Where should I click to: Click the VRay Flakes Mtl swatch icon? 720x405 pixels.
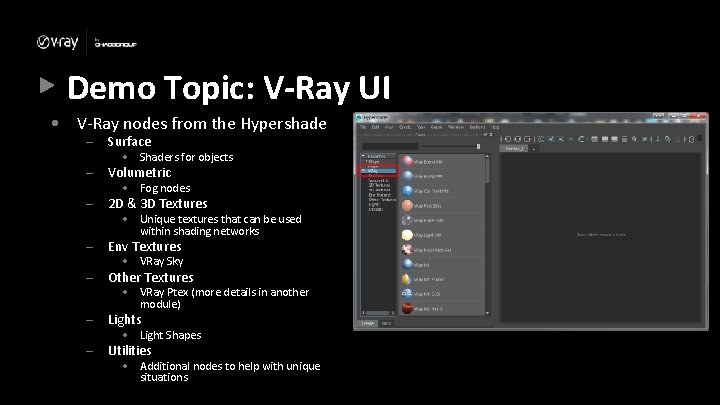click(x=407, y=220)
